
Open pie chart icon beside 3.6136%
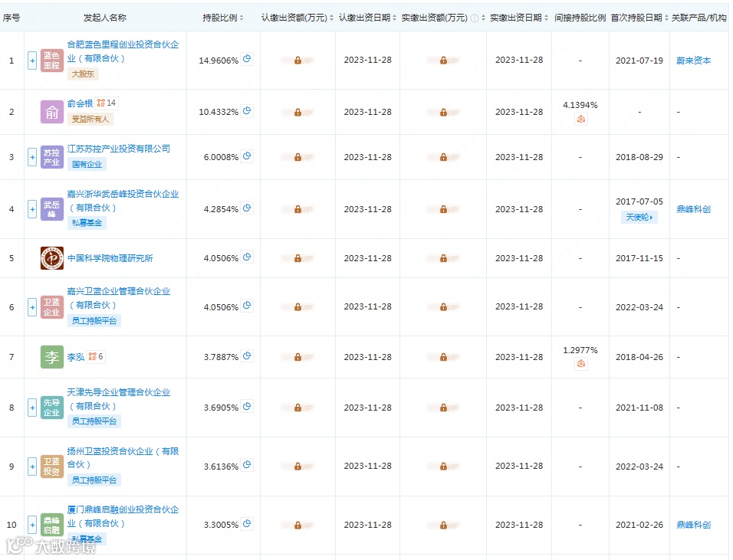(248, 465)
